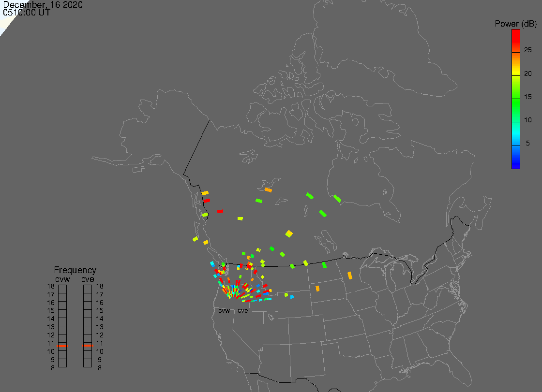The width and height of the screenshot is (542, 392).
Task: Click the 17 label beside the cve frequency bar
Action: click(x=100, y=295)
